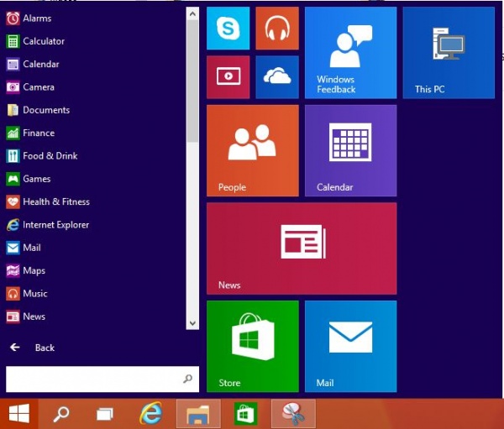Open the blue Mail tile
The height and width of the screenshot is (429, 504).
[350, 347]
